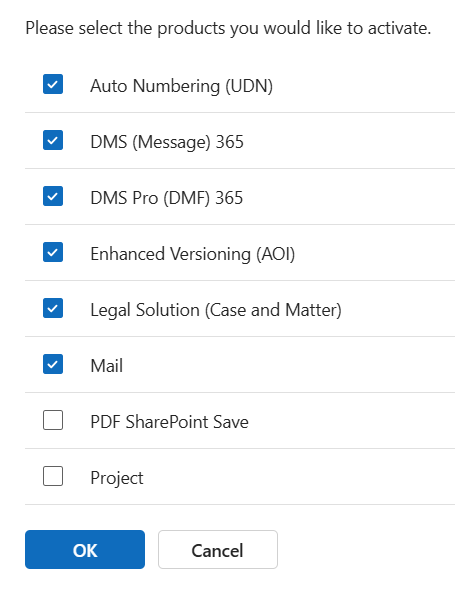The image size is (455, 589).
Task: Click the 'Mail' product name text
Action: 106,365
